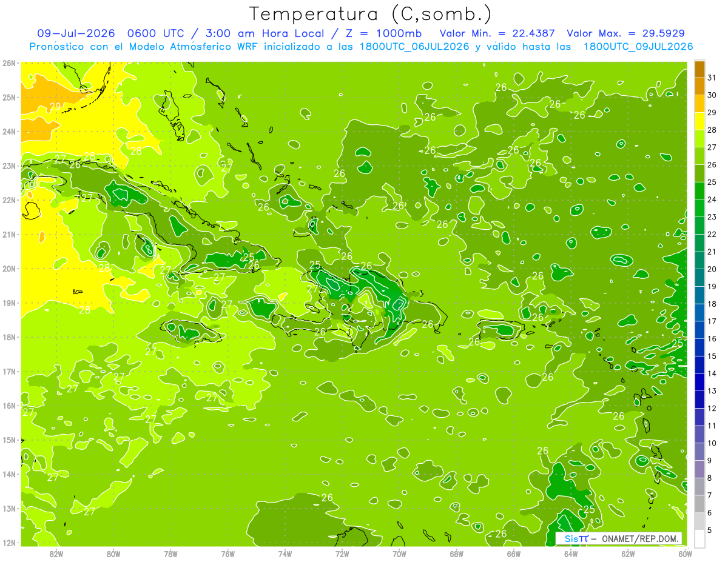728x562 pixels.
Task: Click the SisTT - ONAMET/REP.DOM. logo box
Action: pyautogui.click(x=619, y=538)
